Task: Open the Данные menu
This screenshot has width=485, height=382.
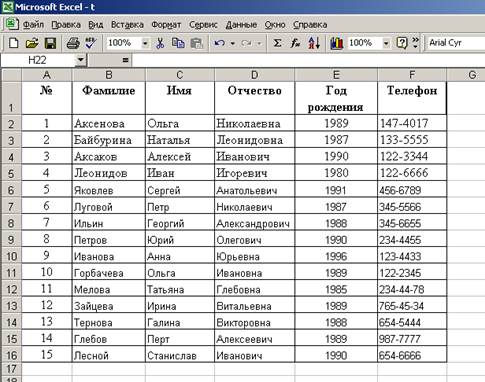Action: [x=241, y=25]
